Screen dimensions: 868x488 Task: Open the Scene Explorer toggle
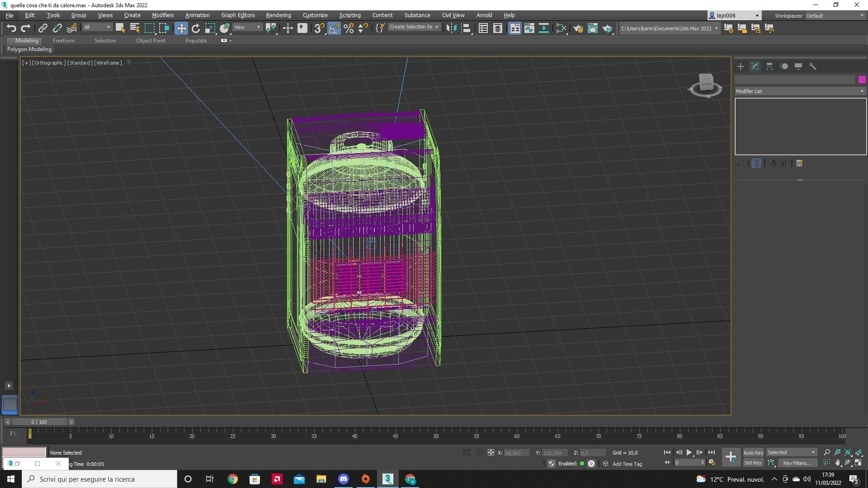point(483,28)
